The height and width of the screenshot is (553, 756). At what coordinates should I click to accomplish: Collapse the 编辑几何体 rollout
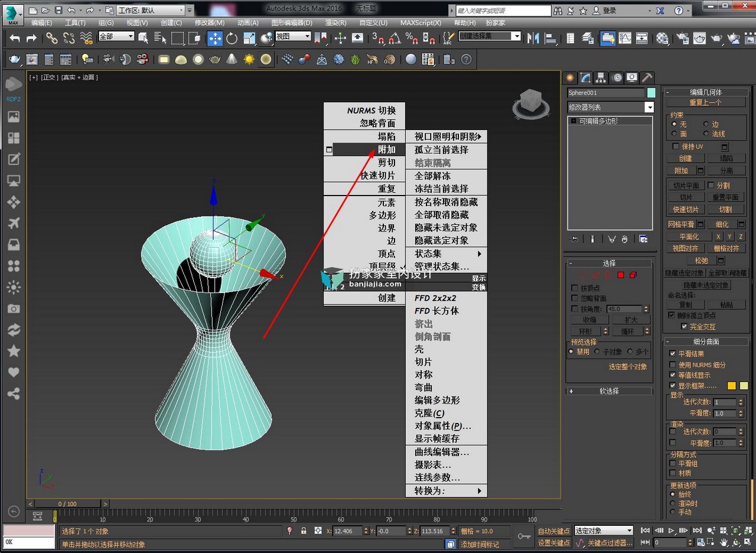point(706,92)
